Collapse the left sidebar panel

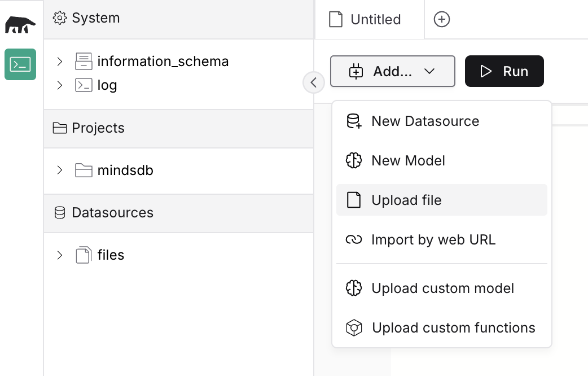[314, 82]
